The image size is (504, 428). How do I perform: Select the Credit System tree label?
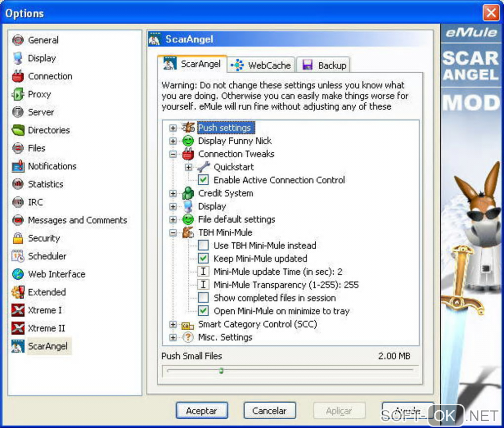[226, 193]
